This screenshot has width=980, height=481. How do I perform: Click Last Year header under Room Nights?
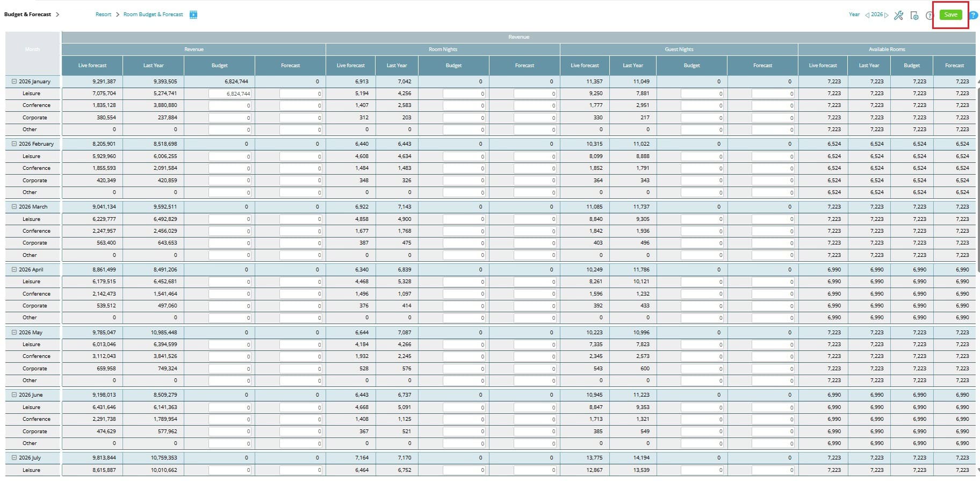[x=397, y=66]
